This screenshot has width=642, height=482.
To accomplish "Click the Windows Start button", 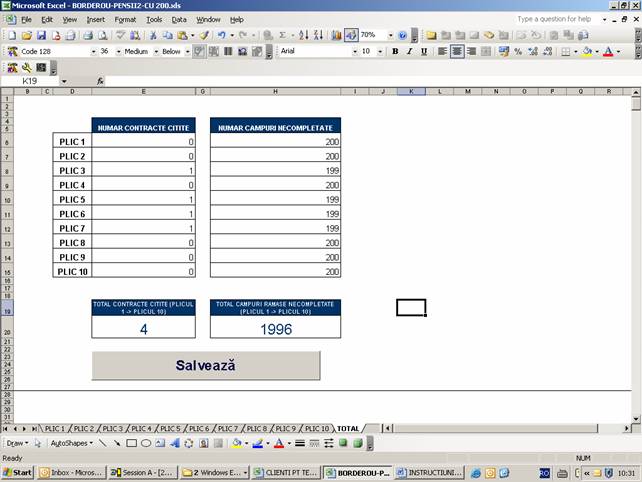I will coord(18,472).
